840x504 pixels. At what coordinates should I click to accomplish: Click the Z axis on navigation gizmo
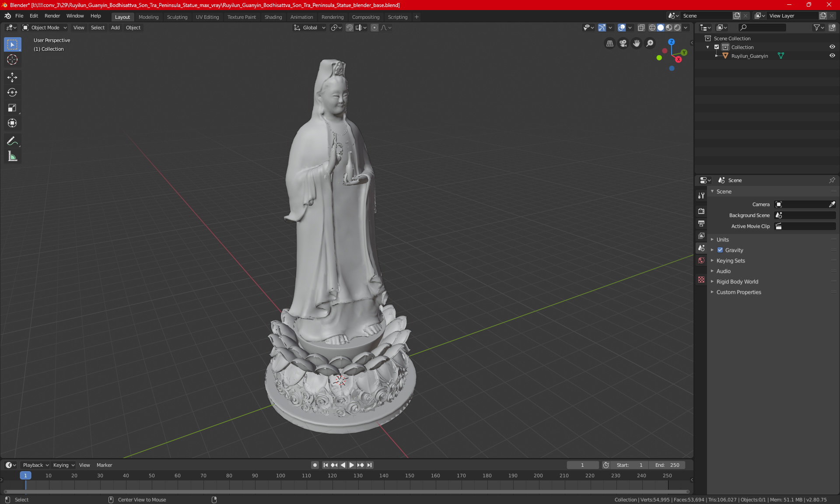[671, 42]
